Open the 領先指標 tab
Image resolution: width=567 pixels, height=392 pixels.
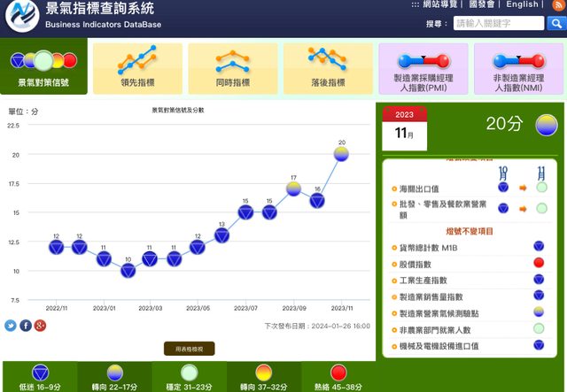(x=137, y=68)
